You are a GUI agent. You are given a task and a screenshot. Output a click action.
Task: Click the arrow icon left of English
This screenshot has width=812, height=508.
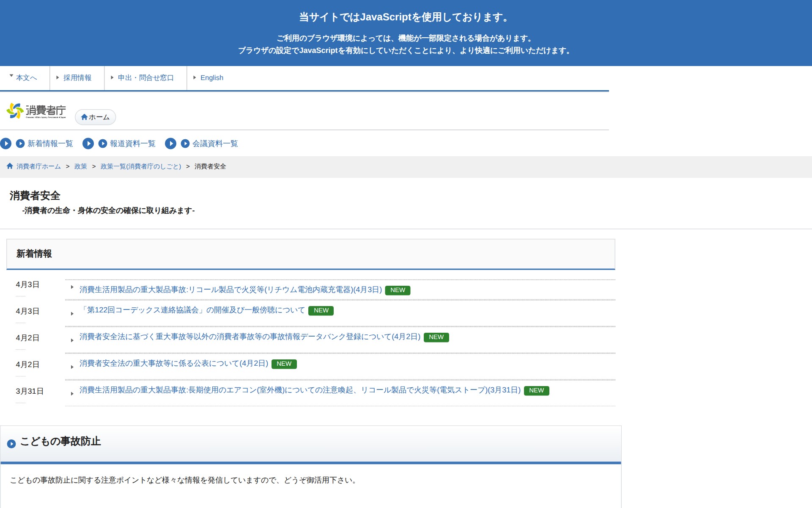[195, 77]
